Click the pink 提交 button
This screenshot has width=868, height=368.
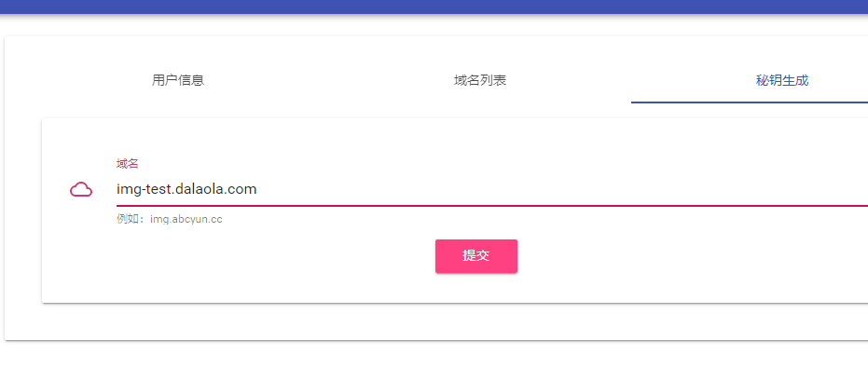click(x=476, y=255)
